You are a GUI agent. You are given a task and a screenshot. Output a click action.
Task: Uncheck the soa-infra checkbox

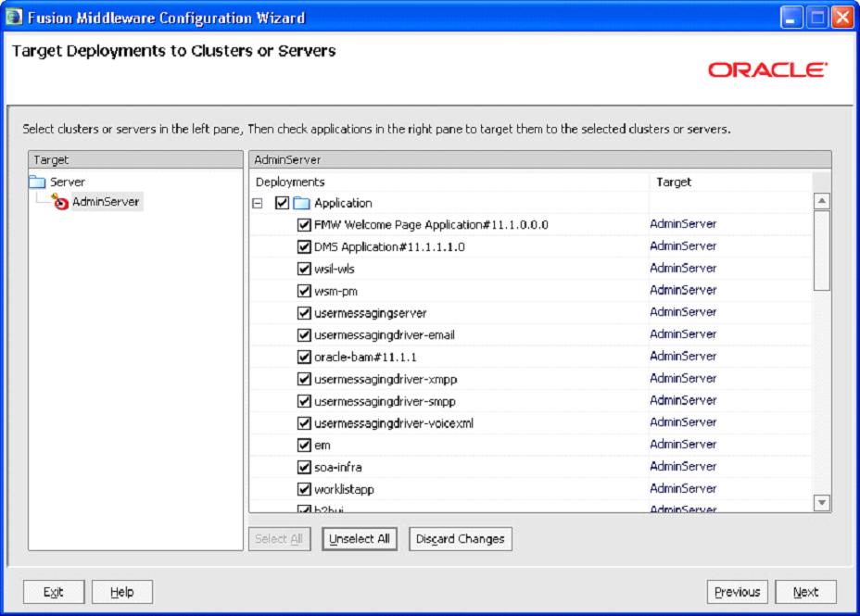point(304,467)
